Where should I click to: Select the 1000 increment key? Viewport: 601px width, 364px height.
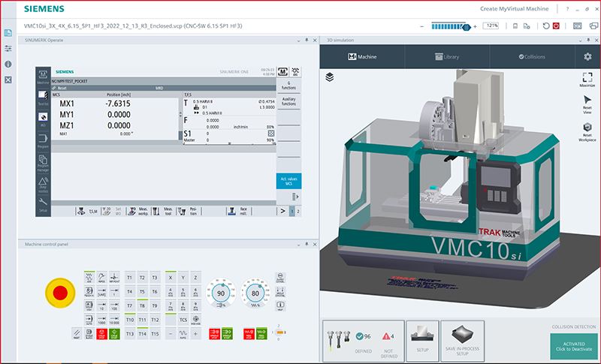click(x=101, y=320)
